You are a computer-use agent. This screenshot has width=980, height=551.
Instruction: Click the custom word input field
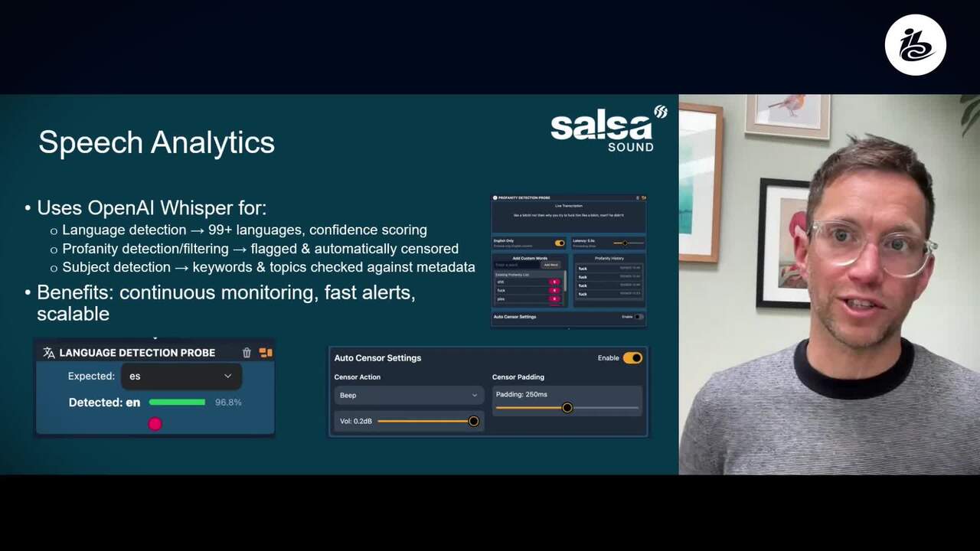(x=517, y=265)
